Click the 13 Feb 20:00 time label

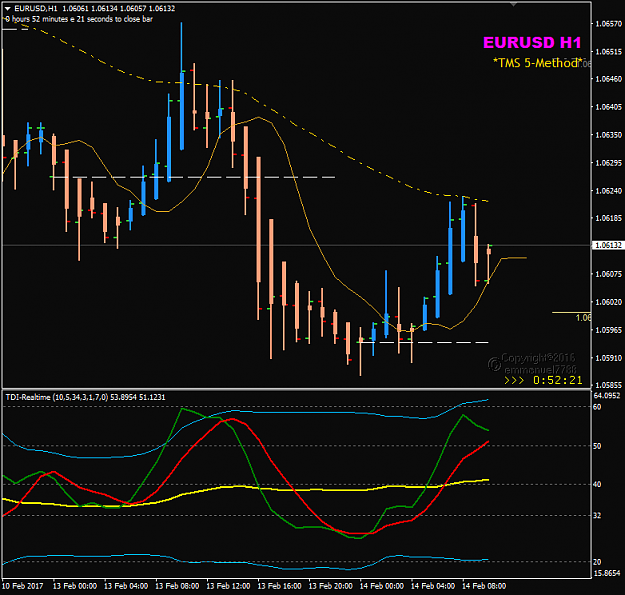point(330,586)
